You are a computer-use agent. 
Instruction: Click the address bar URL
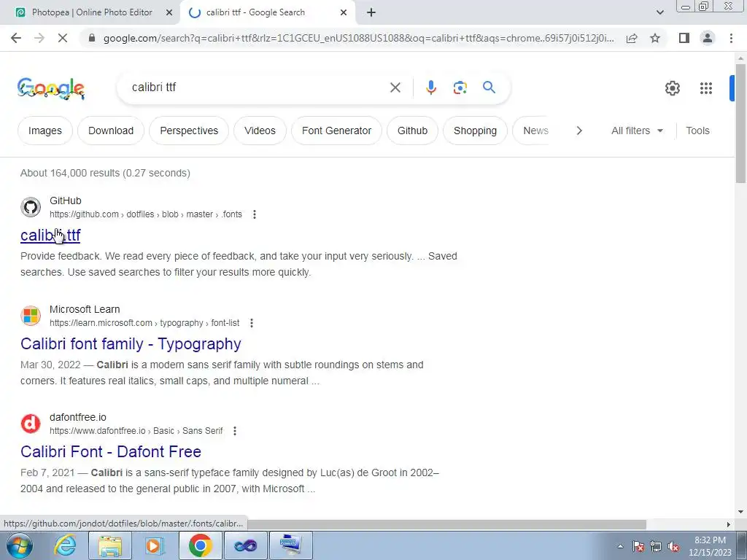tap(358, 38)
